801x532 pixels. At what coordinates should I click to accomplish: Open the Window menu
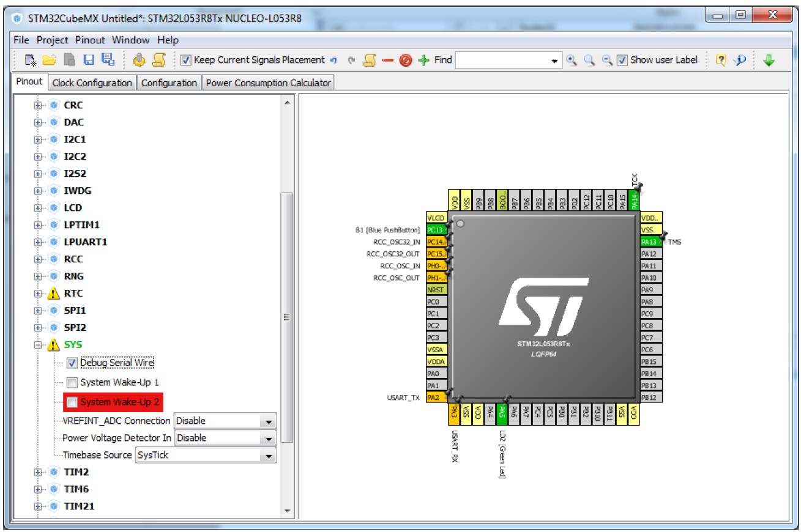[130, 40]
